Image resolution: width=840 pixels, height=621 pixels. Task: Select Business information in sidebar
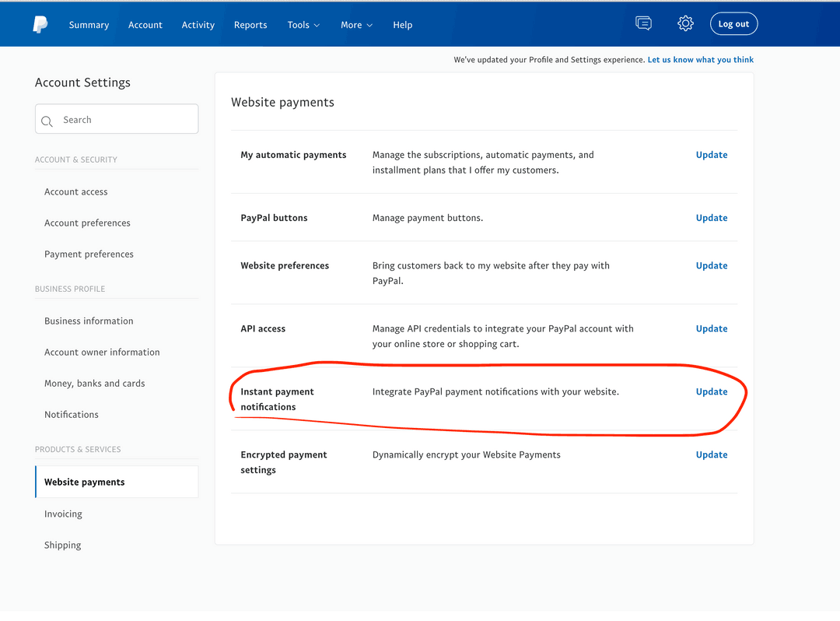click(89, 321)
